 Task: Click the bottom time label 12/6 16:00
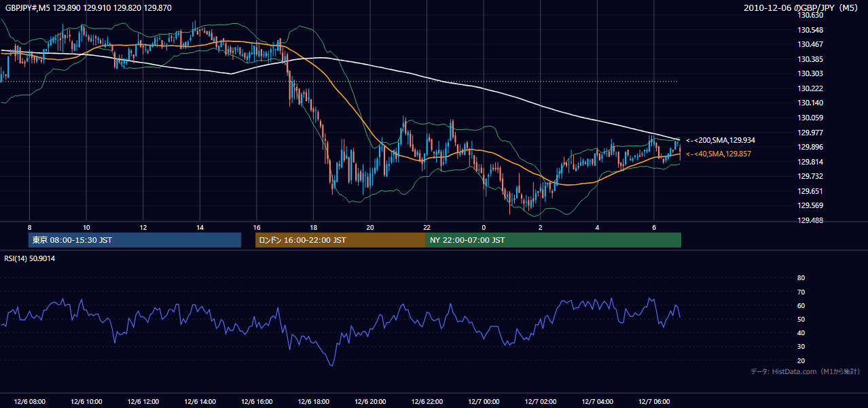coord(257,402)
